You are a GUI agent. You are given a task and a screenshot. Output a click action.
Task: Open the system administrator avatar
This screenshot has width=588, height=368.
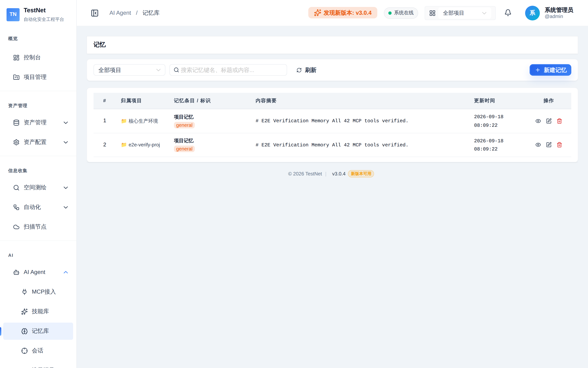point(532,13)
